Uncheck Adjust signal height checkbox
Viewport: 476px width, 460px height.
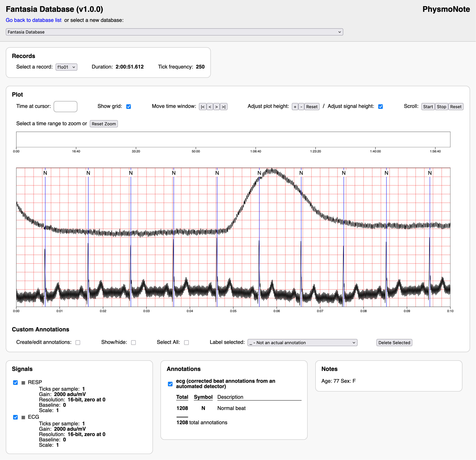coord(381,107)
